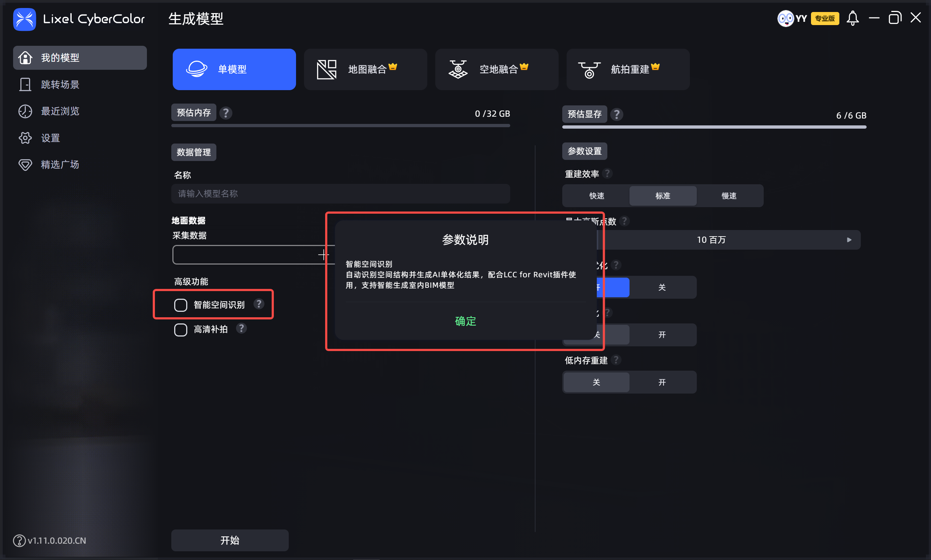Screen dimensions: 931x560
Task: Select 开 in the row above 低内存重建
Action: click(x=662, y=334)
